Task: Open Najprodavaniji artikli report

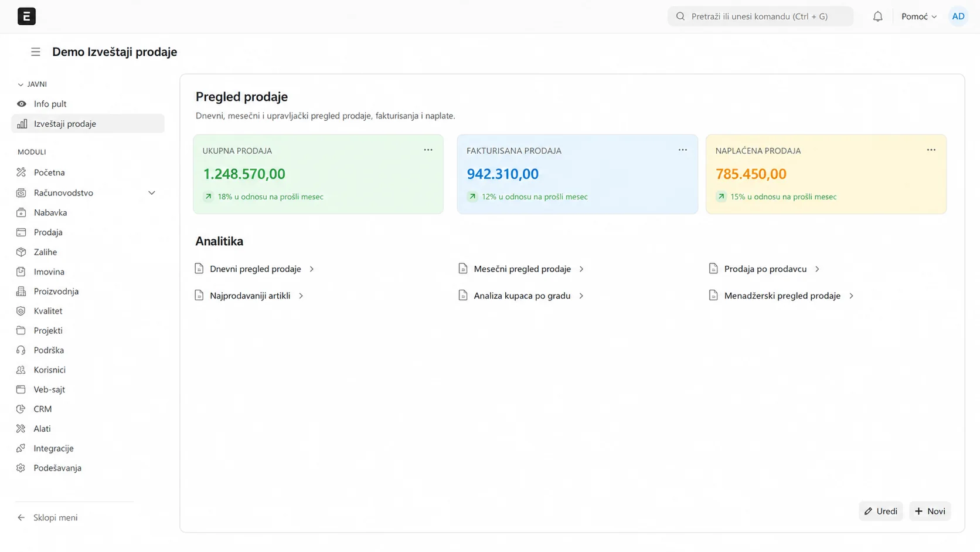Action: coord(250,296)
